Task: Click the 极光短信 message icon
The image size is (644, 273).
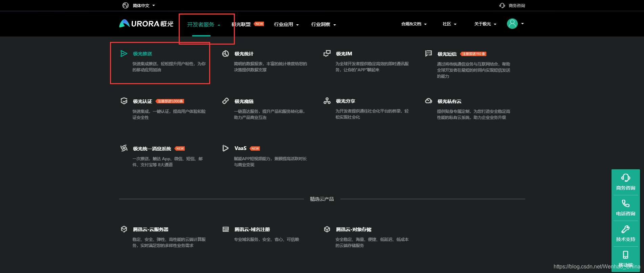Action: pos(428,53)
